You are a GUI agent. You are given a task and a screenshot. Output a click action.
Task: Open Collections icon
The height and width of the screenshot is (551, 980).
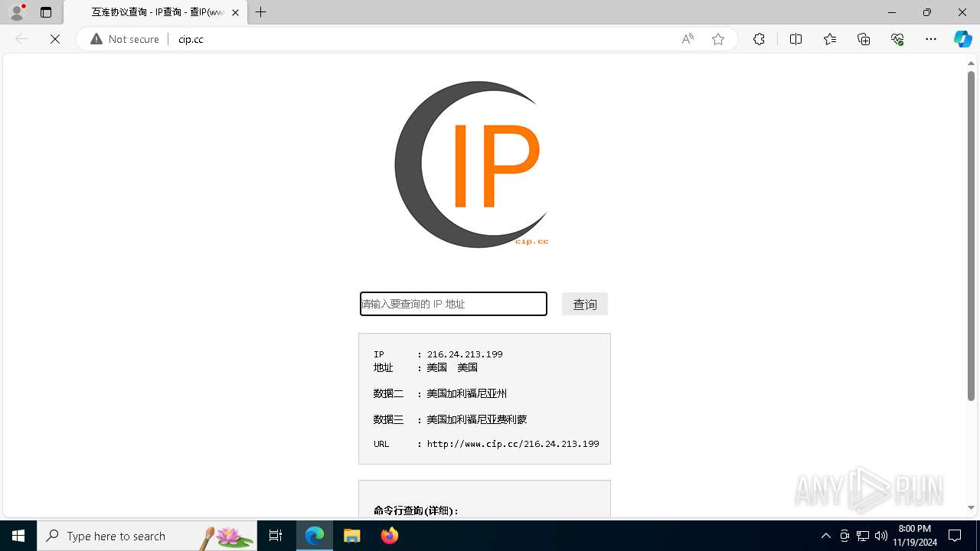[864, 39]
